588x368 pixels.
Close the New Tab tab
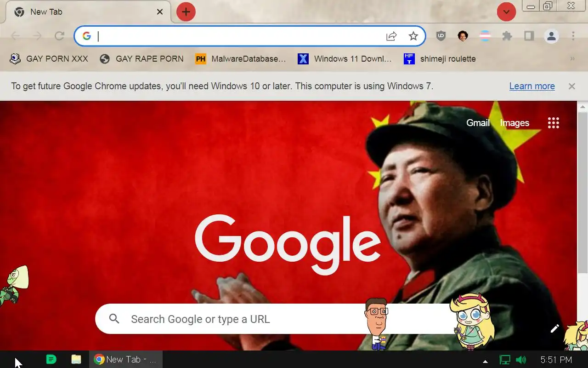pyautogui.click(x=160, y=12)
